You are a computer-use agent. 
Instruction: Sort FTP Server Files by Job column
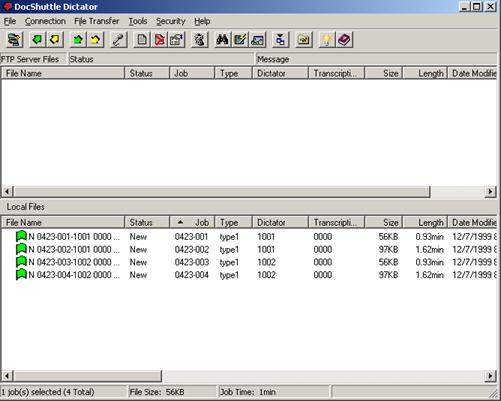tap(192, 73)
